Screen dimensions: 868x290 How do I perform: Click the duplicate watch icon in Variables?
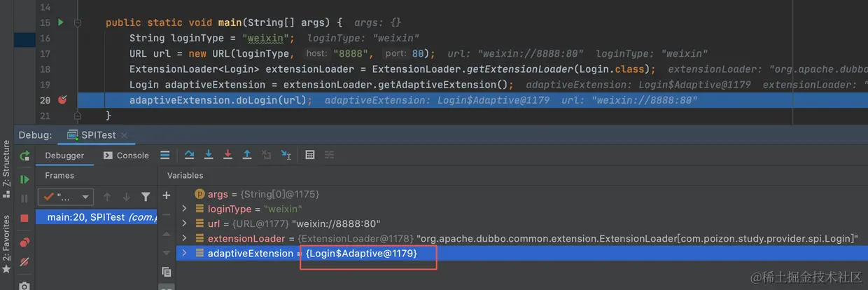[166, 272]
